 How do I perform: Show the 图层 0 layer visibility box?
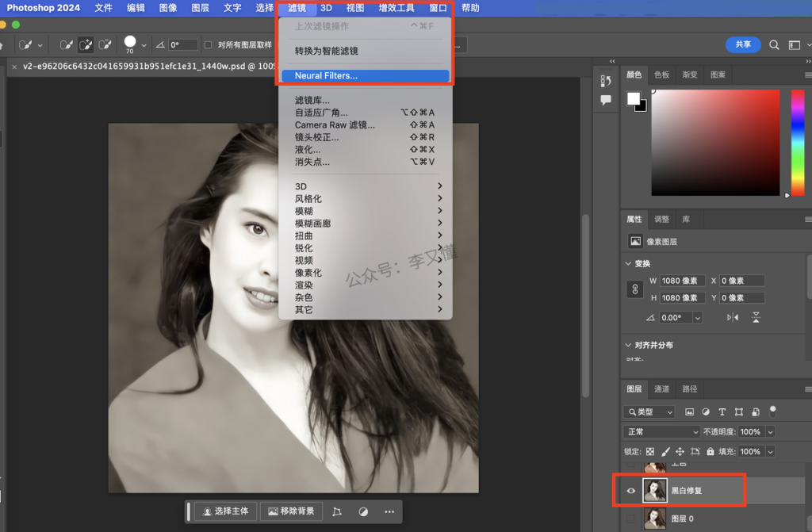(630, 519)
